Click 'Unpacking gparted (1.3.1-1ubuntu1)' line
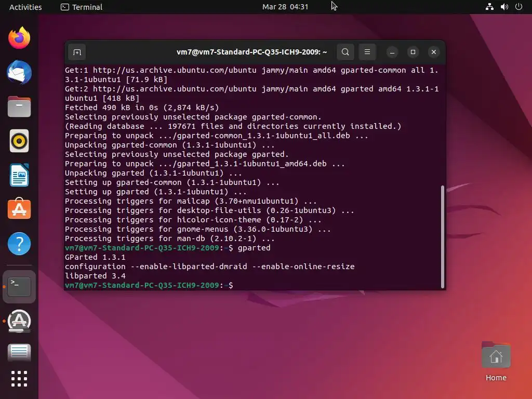Screen dimensions: 532x399 pyautogui.click(x=153, y=173)
